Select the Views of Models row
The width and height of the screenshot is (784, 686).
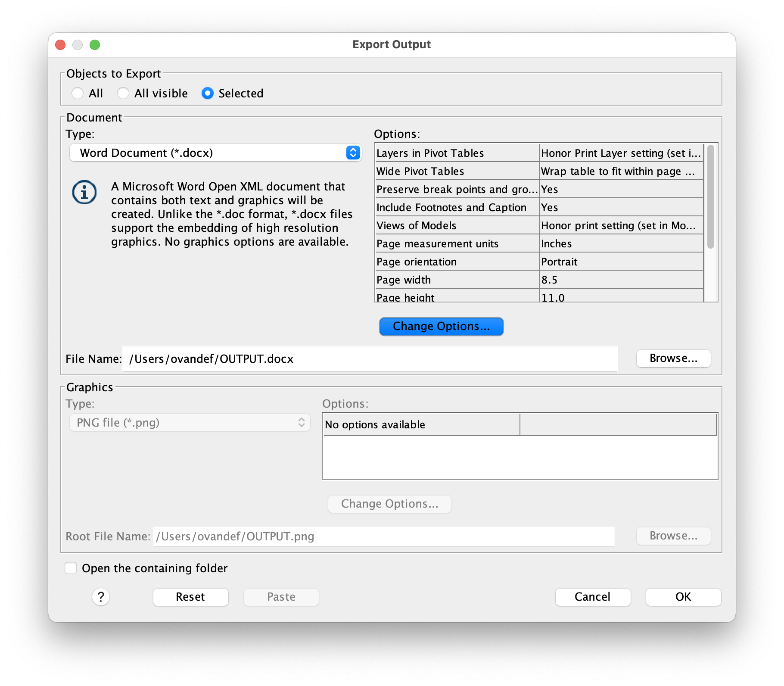[x=538, y=225]
